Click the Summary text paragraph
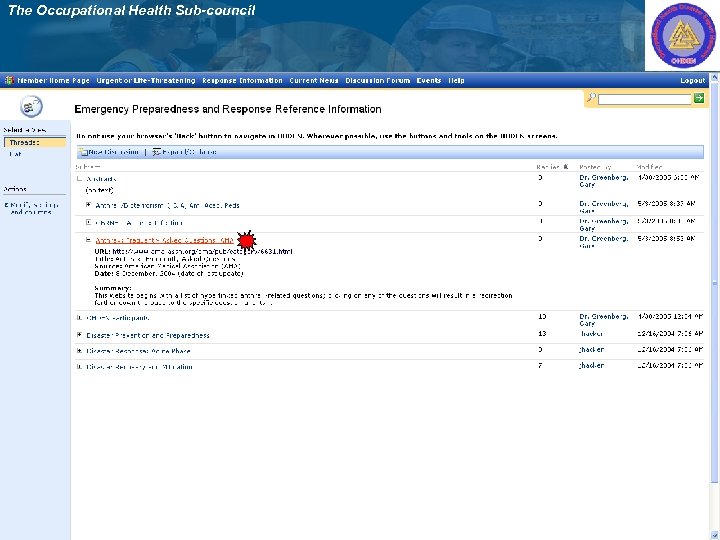 303,299
